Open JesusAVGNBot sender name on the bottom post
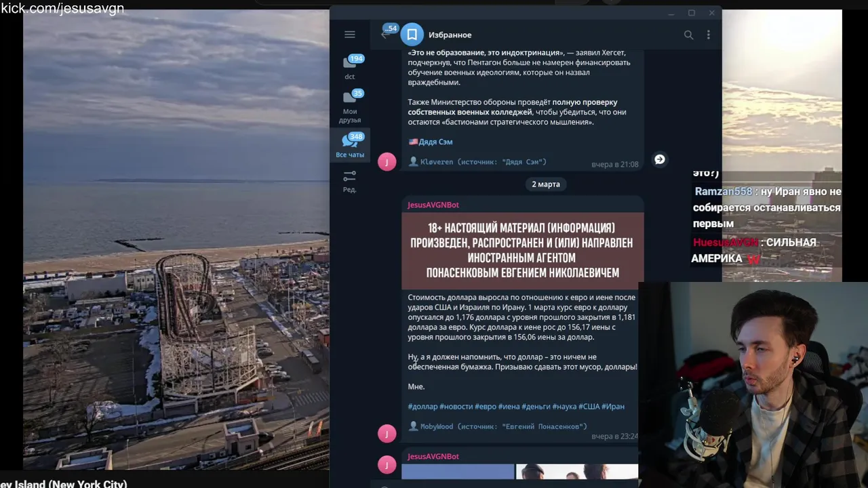868x488 pixels. click(433, 456)
